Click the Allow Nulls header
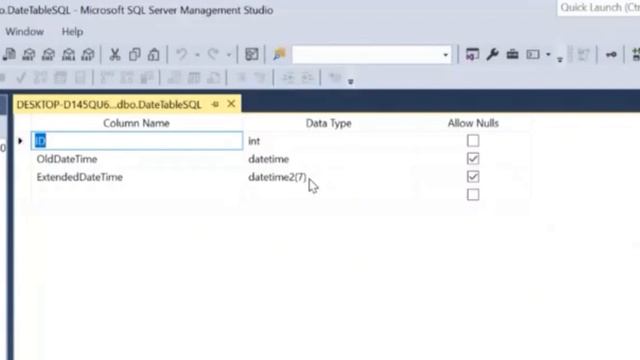Viewport: 640px width, 360px height. click(473, 123)
